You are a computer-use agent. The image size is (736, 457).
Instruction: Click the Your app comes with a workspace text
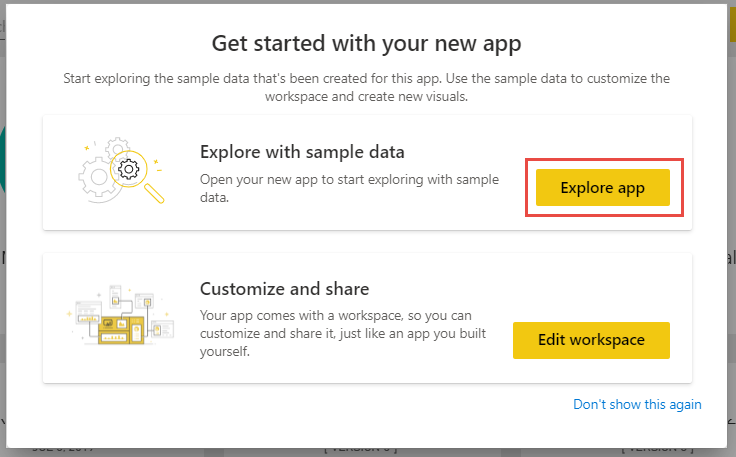pos(343,333)
